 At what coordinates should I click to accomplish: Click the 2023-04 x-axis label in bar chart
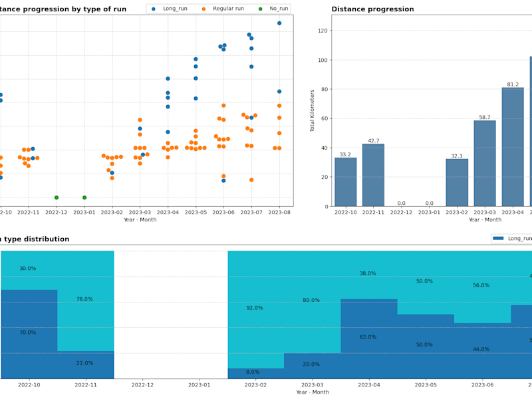click(x=513, y=212)
